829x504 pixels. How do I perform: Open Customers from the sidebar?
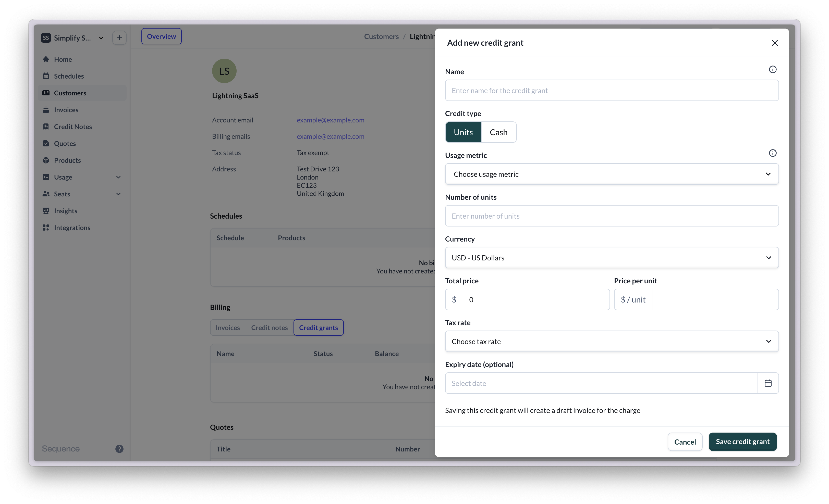[x=82, y=93]
